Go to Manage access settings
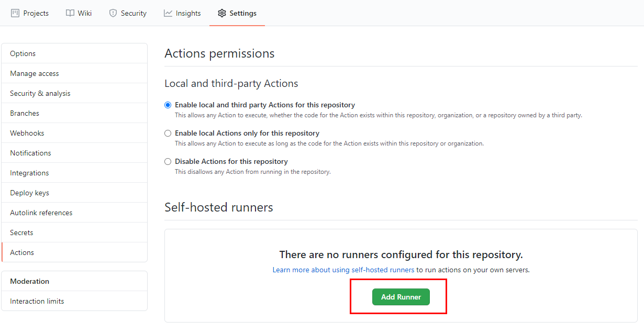This screenshot has width=644, height=333. pyautogui.click(x=74, y=73)
